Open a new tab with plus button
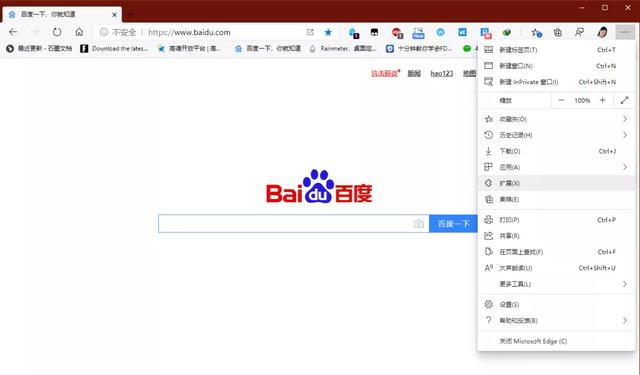Viewport: 640px width, 375px height. coord(131,14)
